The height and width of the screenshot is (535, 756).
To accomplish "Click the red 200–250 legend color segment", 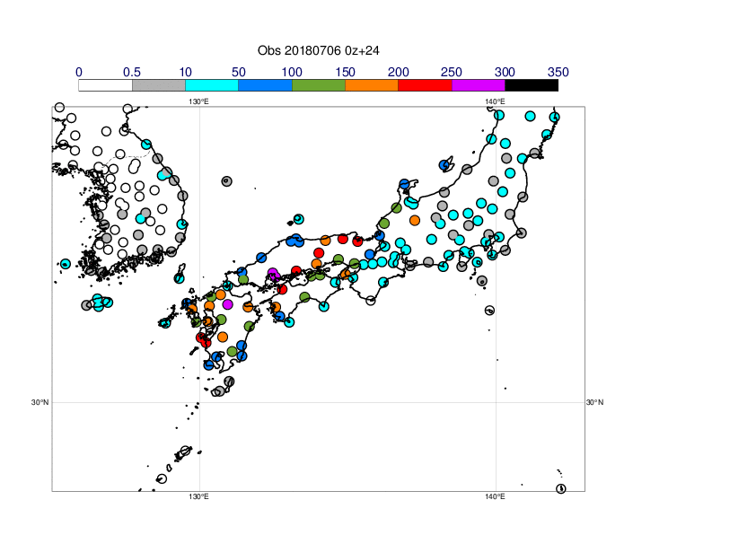I will pos(426,85).
